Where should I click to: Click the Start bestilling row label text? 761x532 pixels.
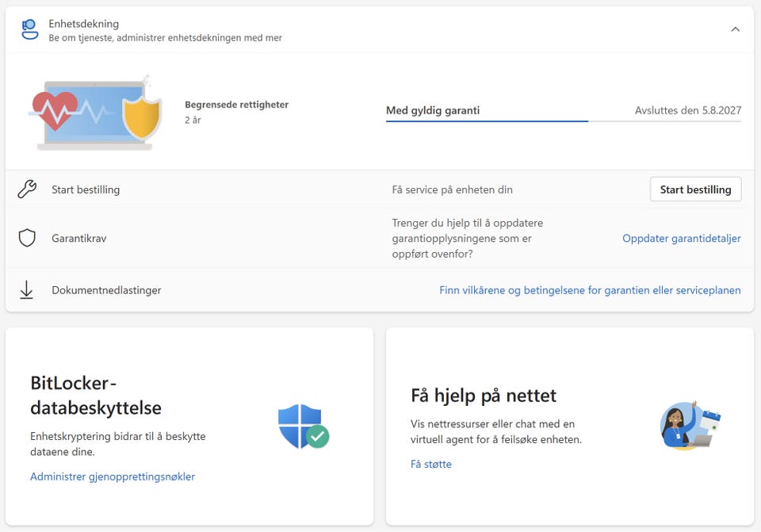tap(86, 189)
